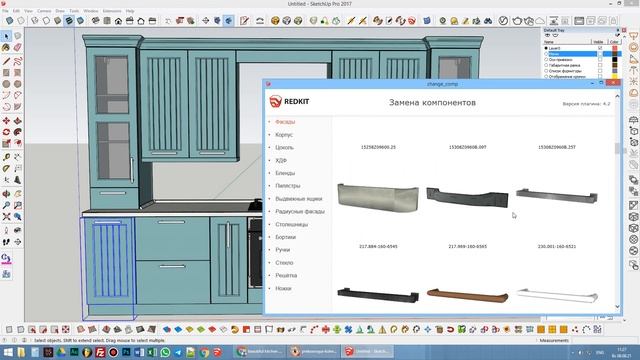The height and width of the screenshot is (360, 640).
Task: Open the File menu
Action: coord(5,11)
